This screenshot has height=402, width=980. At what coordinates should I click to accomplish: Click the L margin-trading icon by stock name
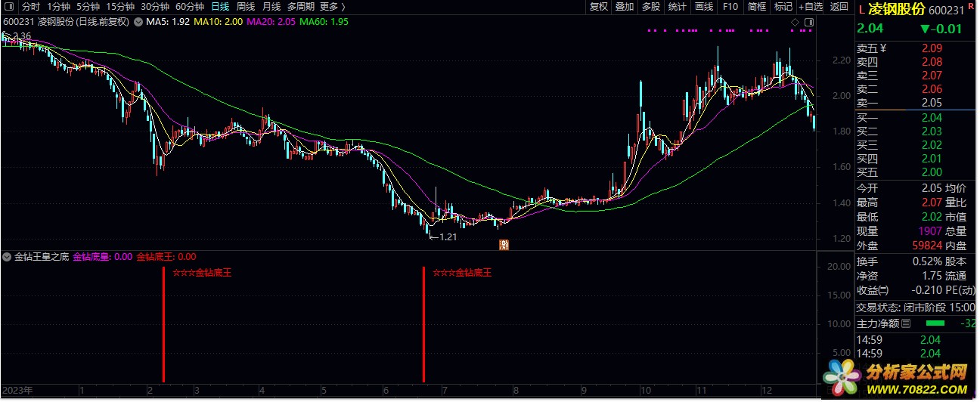click(861, 11)
